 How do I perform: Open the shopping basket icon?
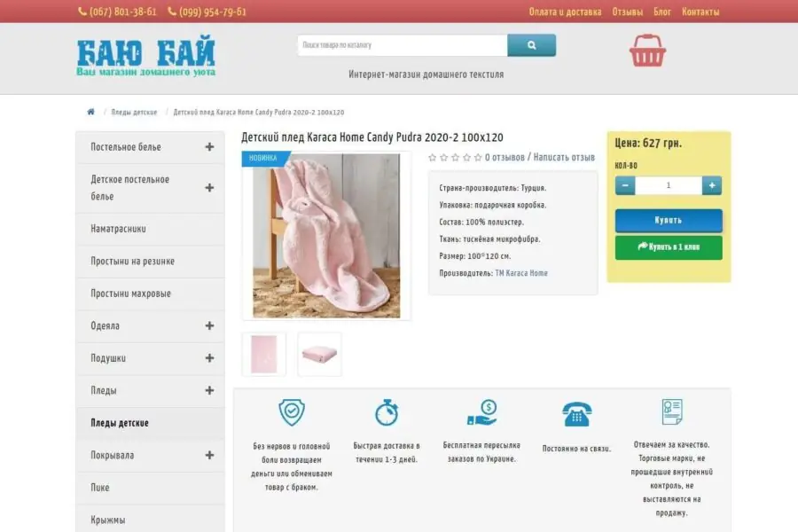pos(647,51)
